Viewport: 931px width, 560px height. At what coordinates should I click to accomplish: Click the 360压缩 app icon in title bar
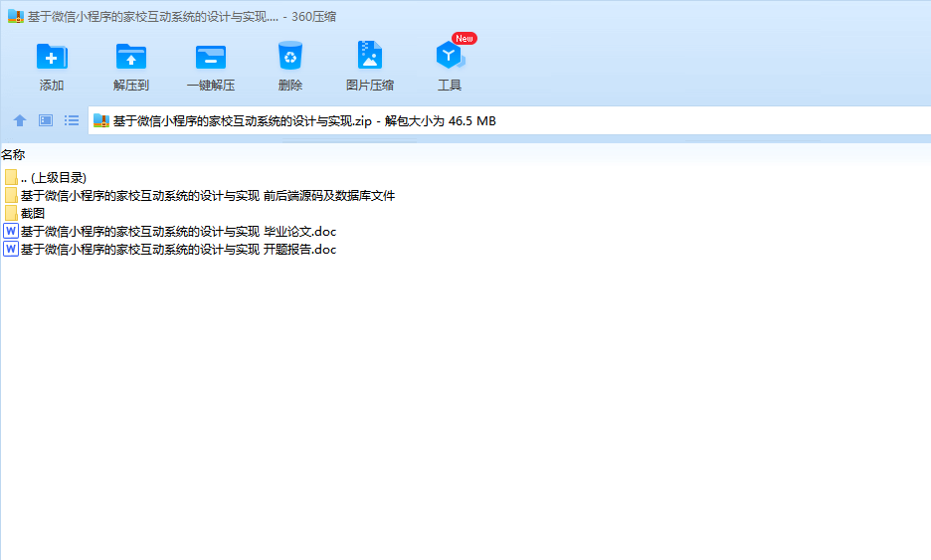(x=16, y=16)
